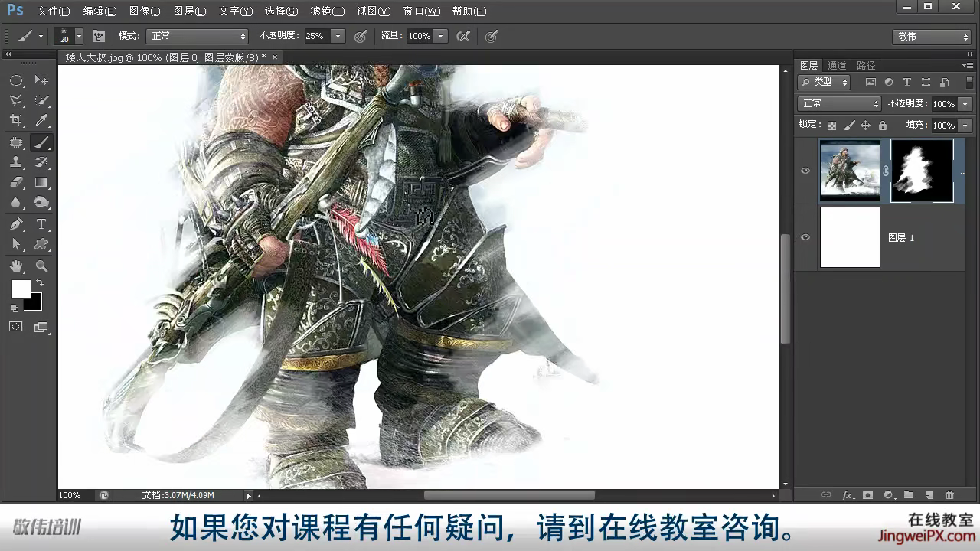
Task: Click the foreground color swatch
Action: (21, 289)
